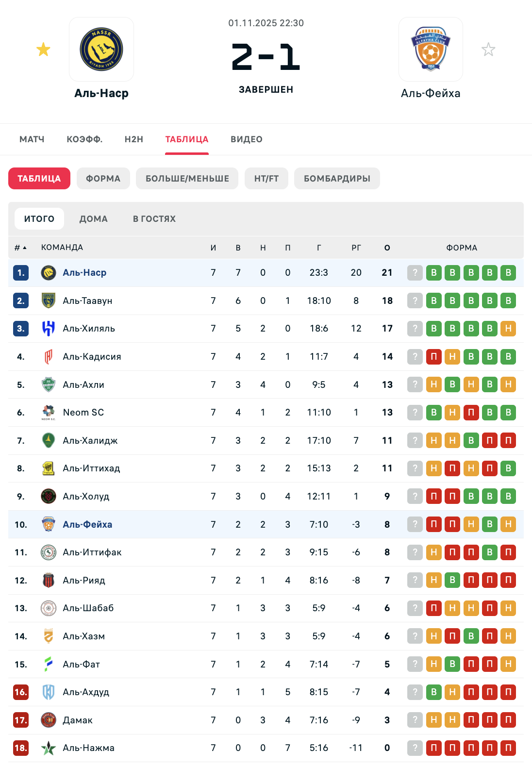Click the question mark form box for Al-Nassr
This screenshot has height=767, width=532.
click(415, 273)
